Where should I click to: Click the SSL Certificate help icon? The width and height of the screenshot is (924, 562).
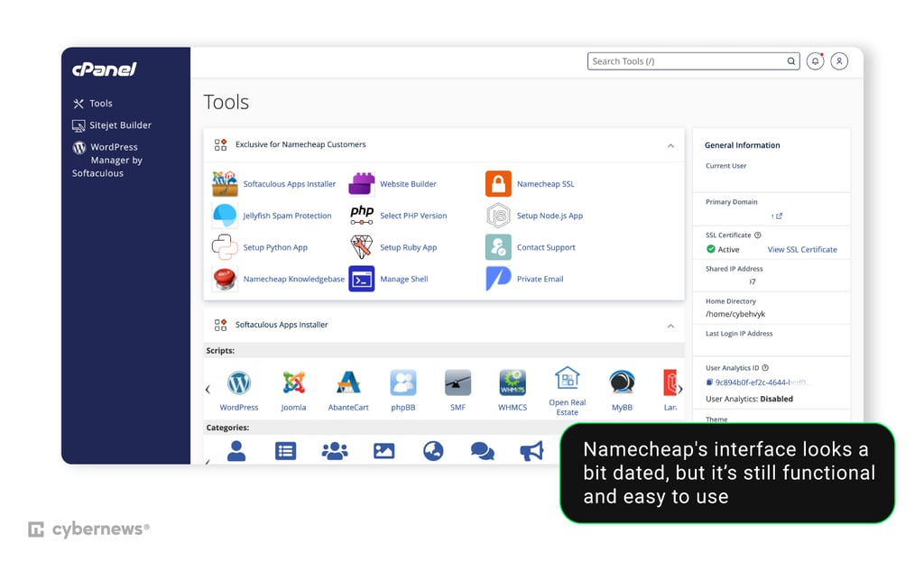click(758, 235)
